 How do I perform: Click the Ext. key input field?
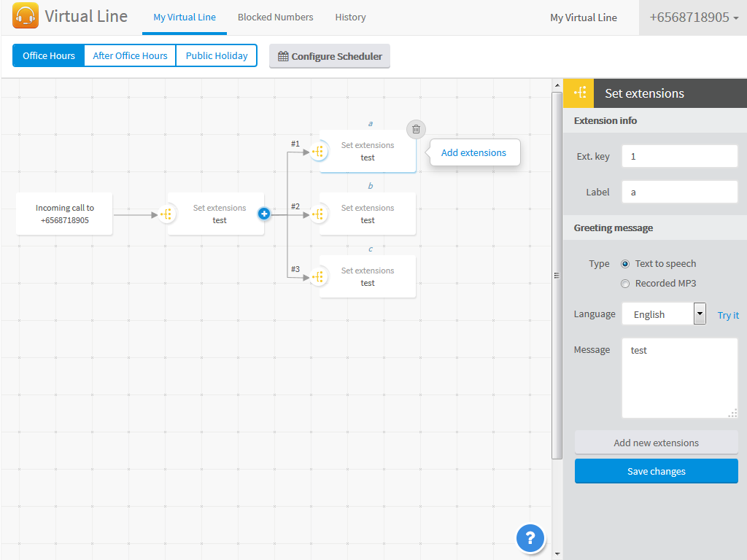pyautogui.click(x=679, y=156)
